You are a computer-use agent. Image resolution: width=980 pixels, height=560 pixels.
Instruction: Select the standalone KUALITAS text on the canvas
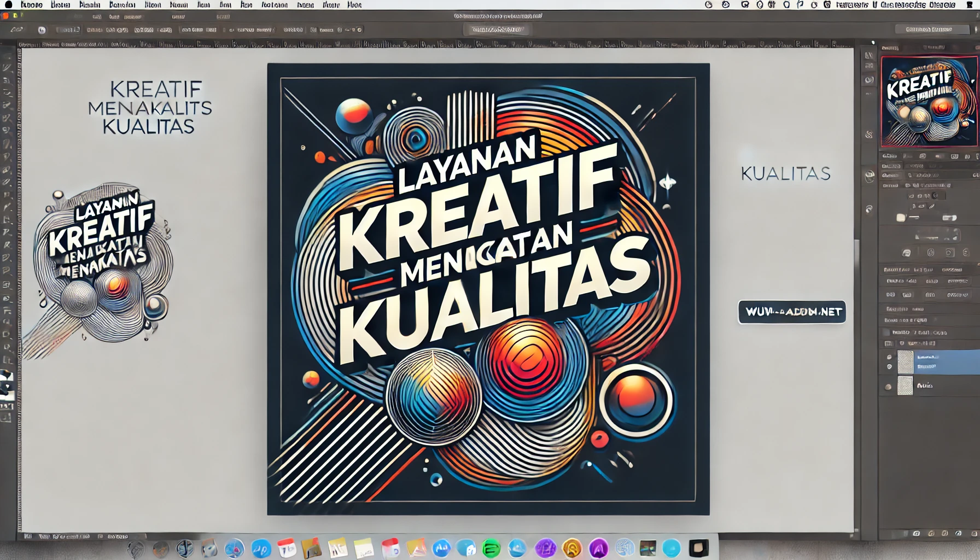(785, 174)
